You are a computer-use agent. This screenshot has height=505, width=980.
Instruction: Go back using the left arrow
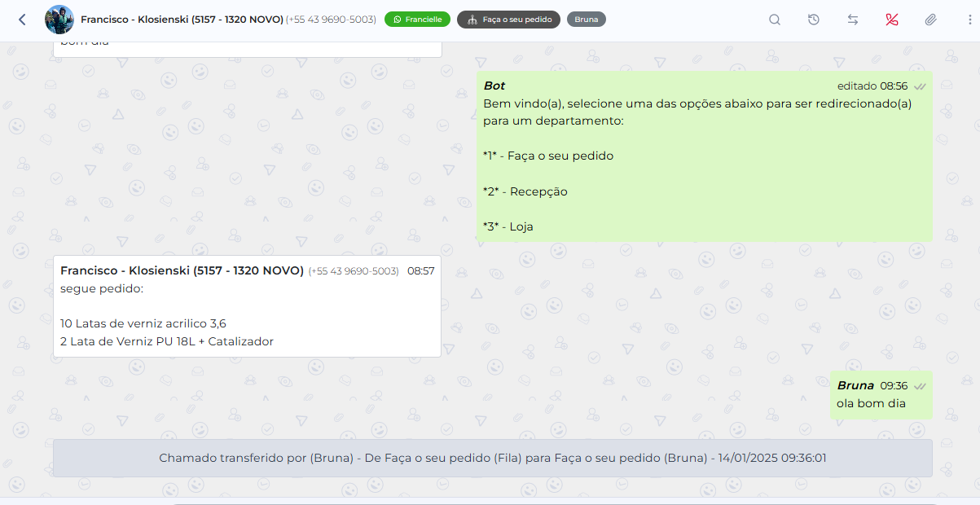(22, 20)
